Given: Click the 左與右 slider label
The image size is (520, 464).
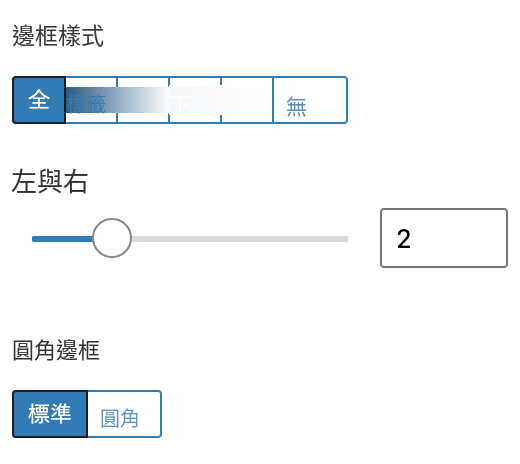Looking at the screenshot, I should 50,181.
